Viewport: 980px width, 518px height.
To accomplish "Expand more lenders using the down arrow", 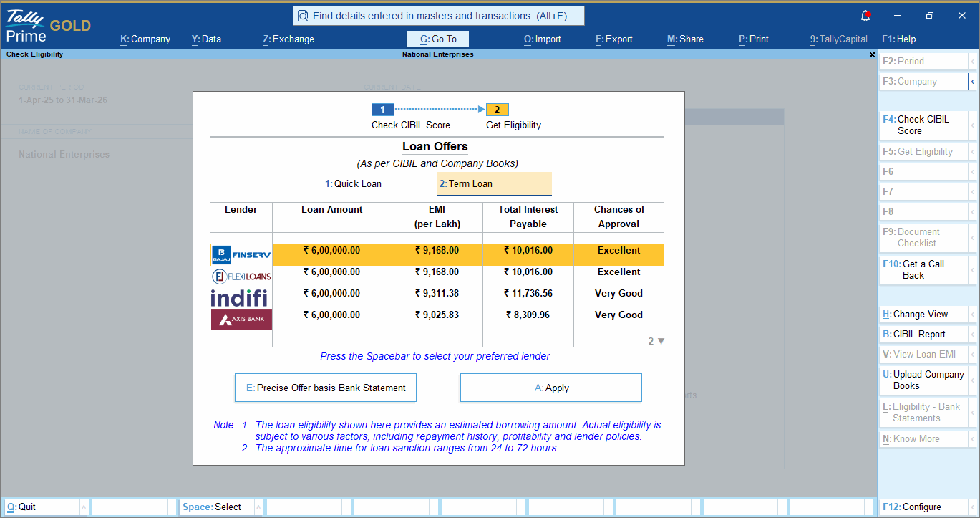I will click(x=661, y=341).
